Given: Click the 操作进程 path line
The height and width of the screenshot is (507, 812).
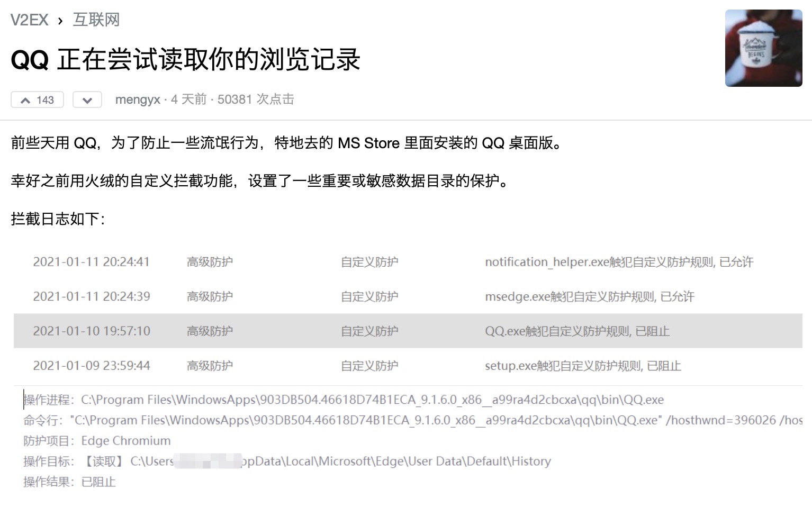Looking at the screenshot, I should (x=344, y=400).
